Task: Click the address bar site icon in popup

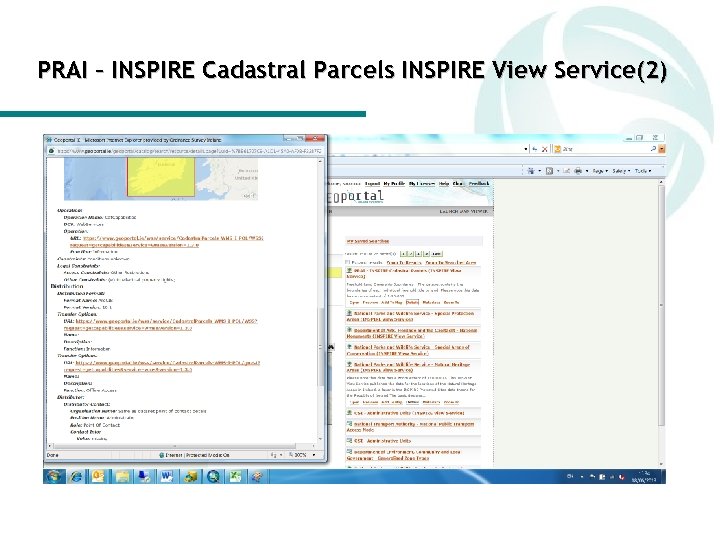Action: pos(51,151)
